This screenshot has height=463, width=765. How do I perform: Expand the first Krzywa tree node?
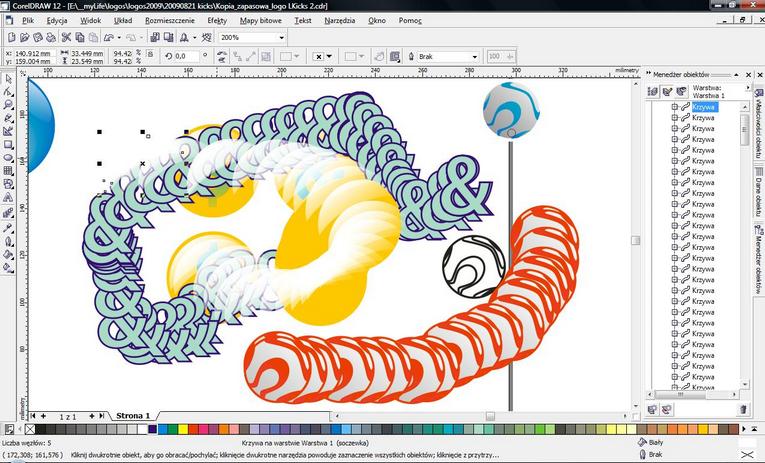(x=674, y=106)
